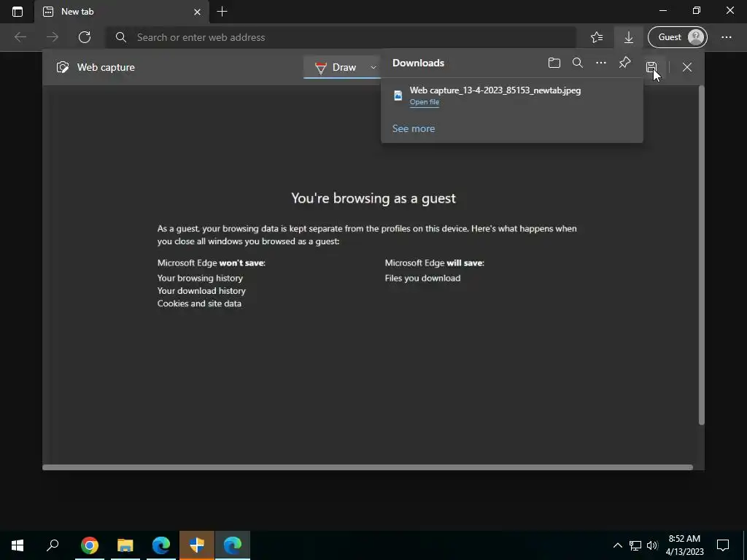The width and height of the screenshot is (747, 560).
Task: Search downloads with magnifier icon
Action: click(578, 63)
